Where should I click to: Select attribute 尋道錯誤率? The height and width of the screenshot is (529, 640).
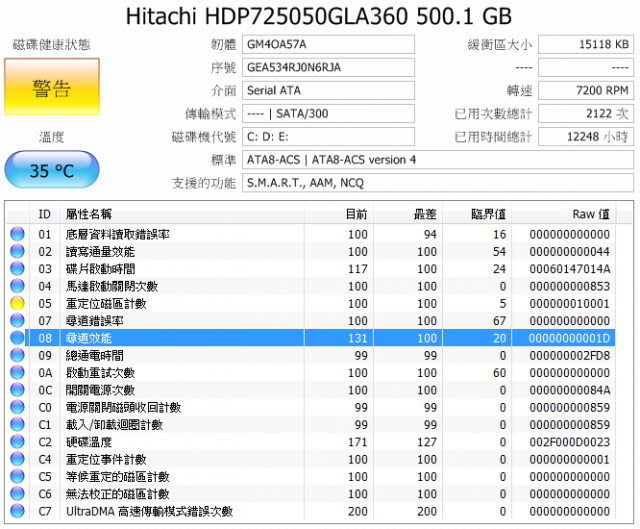point(95,321)
